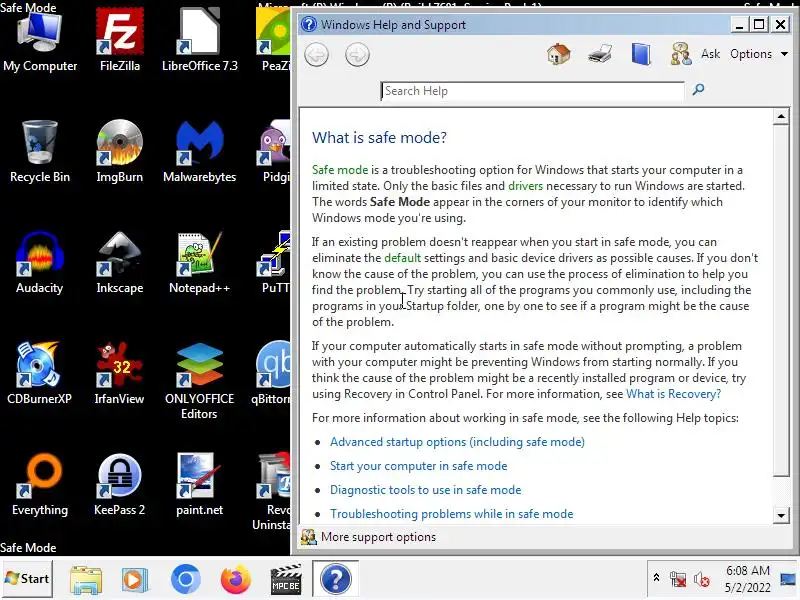Click the help scrollbar down arrow
800x600 pixels.
click(x=781, y=515)
